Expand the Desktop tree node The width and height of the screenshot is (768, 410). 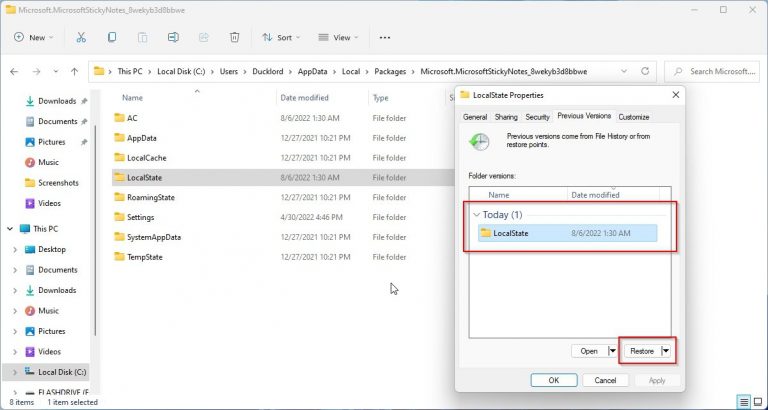tap(15, 249)
